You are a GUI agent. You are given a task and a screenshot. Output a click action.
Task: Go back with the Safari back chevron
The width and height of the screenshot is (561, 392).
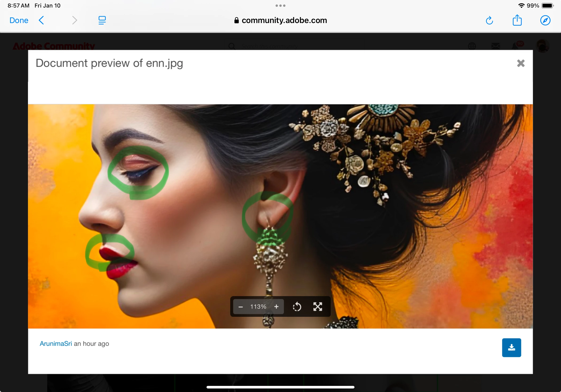click(41, 20)
